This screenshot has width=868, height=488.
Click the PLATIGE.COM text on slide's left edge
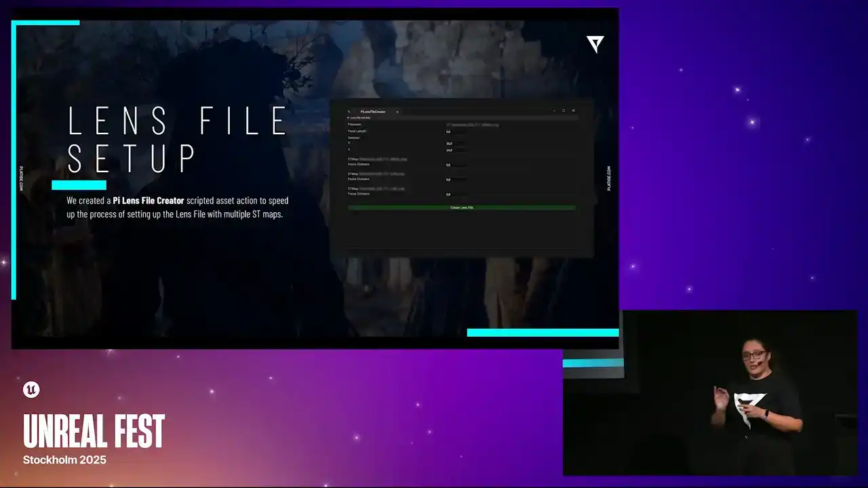pos(22,178)
